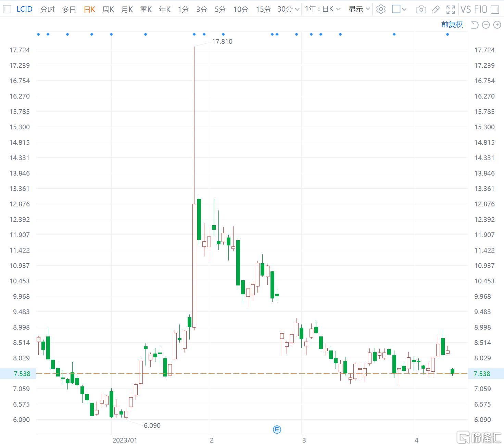Click the E earnings marker below the chart
The height and width of the screenshot is (447, 504).
pyautogui.click(x=277, y=429)
